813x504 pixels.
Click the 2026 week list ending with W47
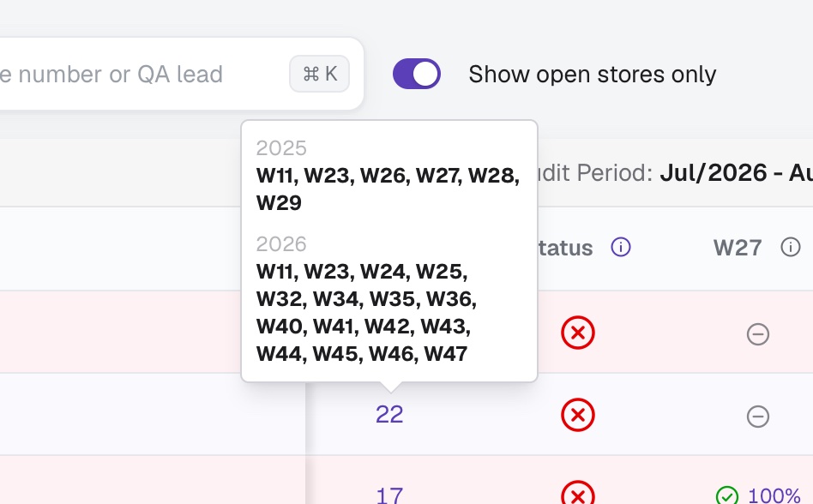366,312
